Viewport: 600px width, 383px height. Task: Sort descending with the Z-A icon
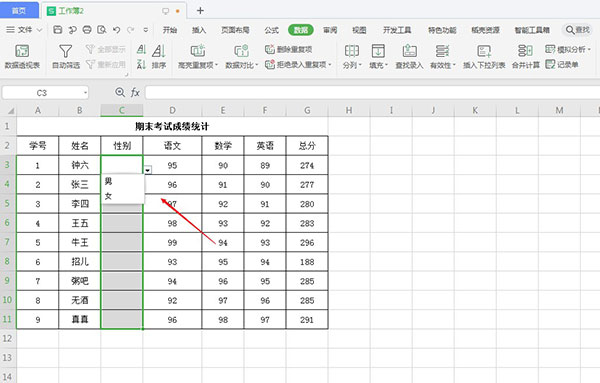[141, 64]
